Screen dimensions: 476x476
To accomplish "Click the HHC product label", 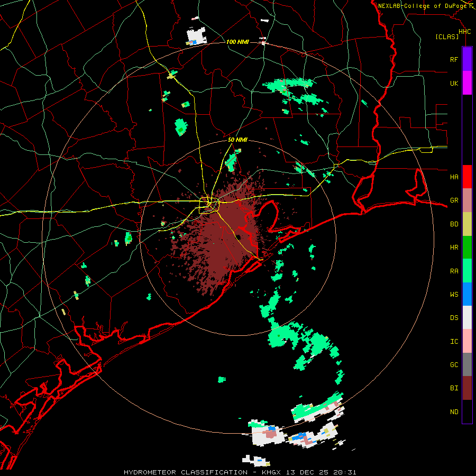I will [464, 32].
